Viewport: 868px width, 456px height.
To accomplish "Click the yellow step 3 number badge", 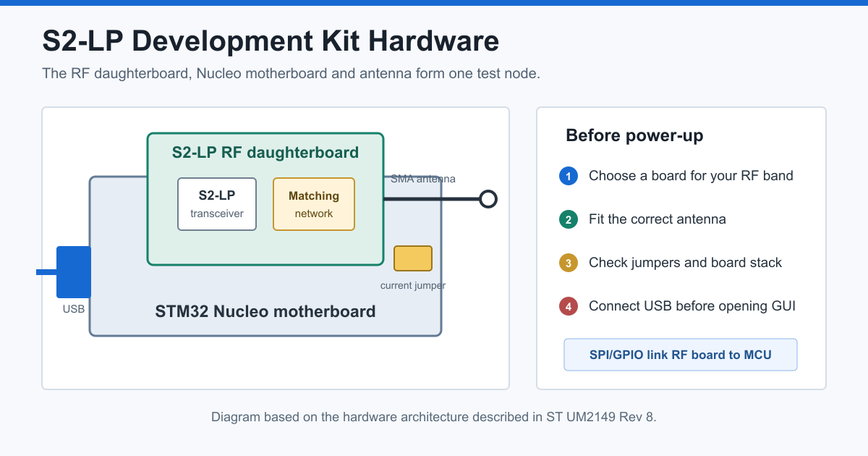I will coord(569,263).
